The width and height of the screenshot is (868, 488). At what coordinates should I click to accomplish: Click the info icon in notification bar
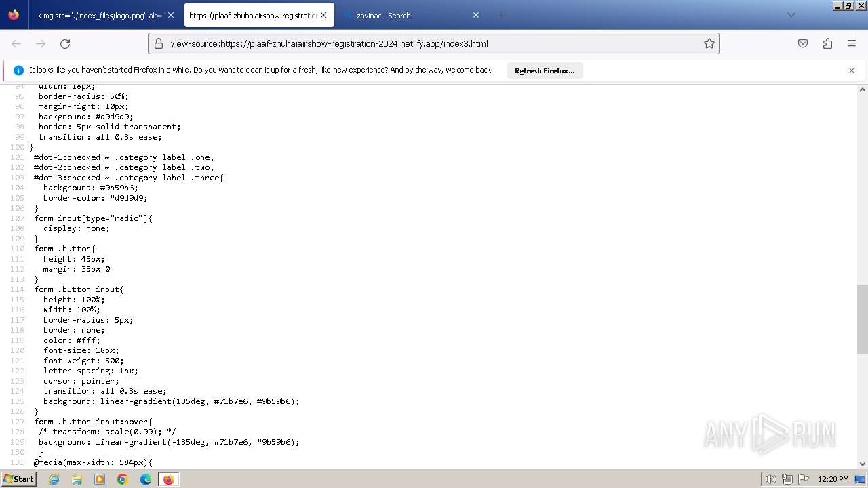18,70
